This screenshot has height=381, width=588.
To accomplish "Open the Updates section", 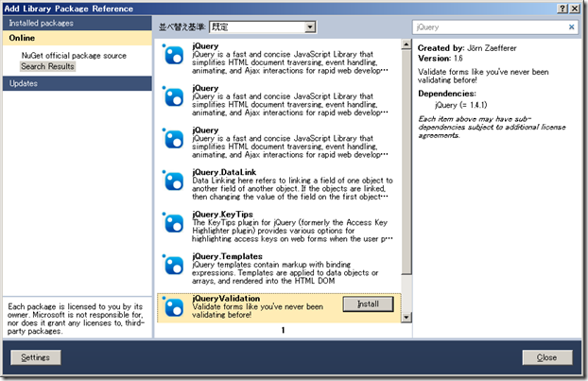I will (x=78, y=83).
